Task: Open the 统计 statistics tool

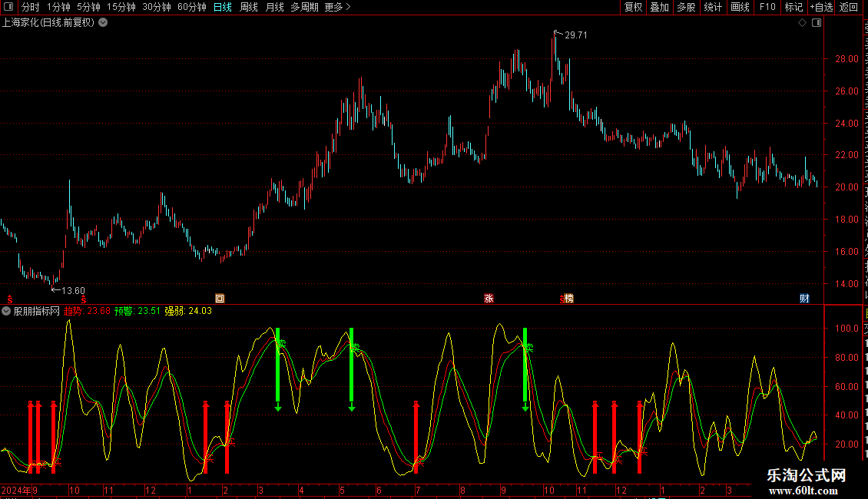Action: tap(713, 7)
